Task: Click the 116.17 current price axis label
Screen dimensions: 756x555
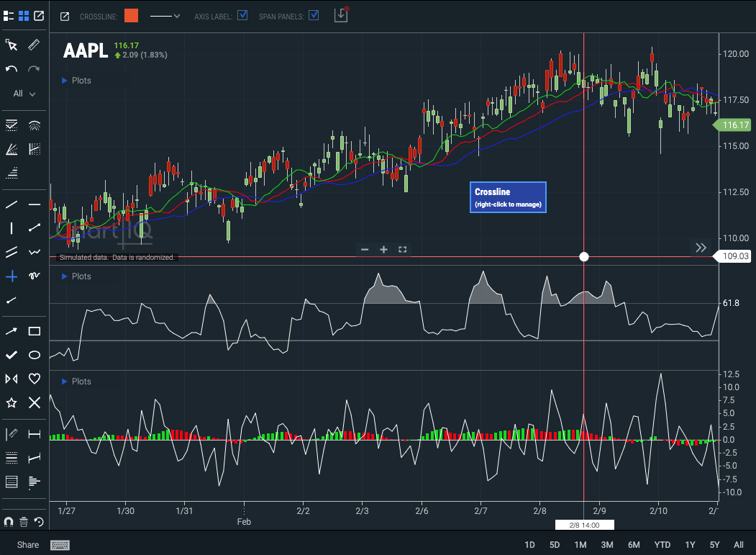Action: point(732,125)
